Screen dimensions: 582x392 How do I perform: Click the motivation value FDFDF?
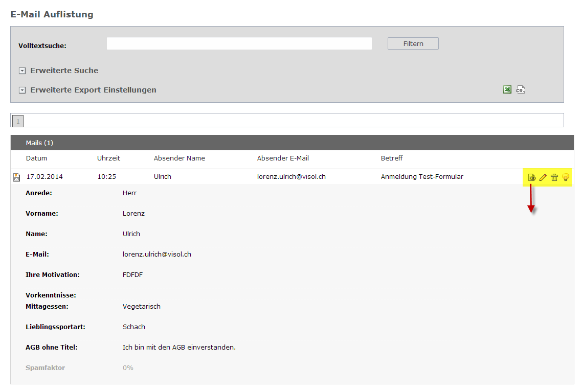coord(132,274)
